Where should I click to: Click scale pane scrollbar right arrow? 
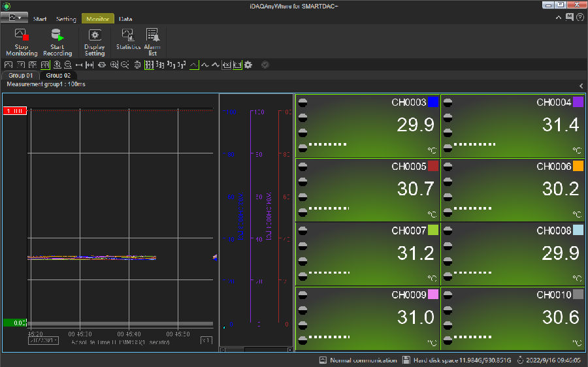tap(290, 350)
